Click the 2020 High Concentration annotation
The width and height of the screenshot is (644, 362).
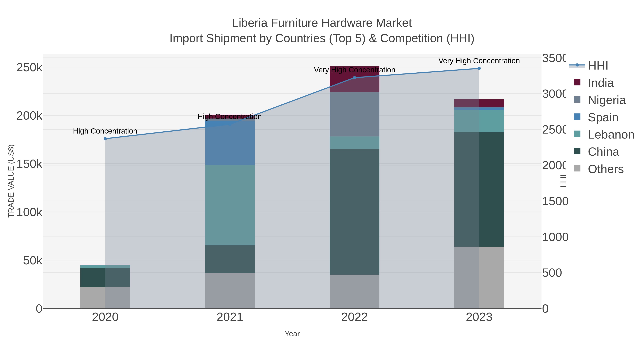tap(105, 131)
